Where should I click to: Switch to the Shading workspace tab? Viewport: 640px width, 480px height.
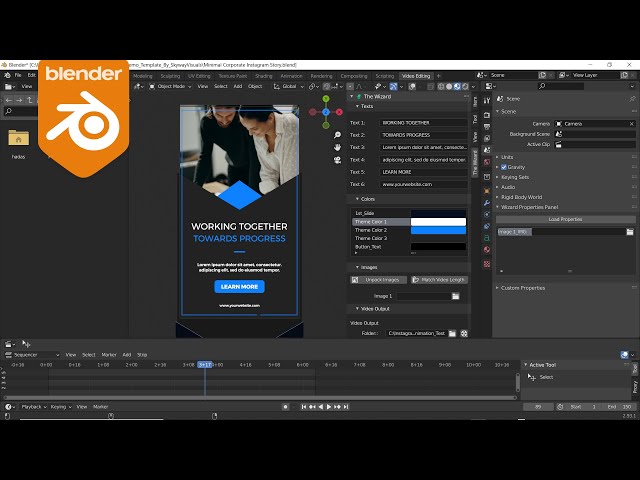[x=263, y=76]
